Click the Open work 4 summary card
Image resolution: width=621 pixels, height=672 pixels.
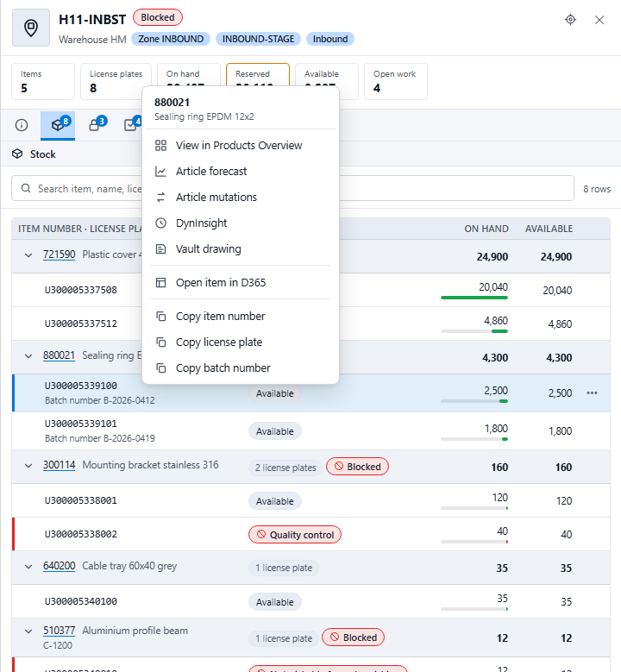[396, 81]
